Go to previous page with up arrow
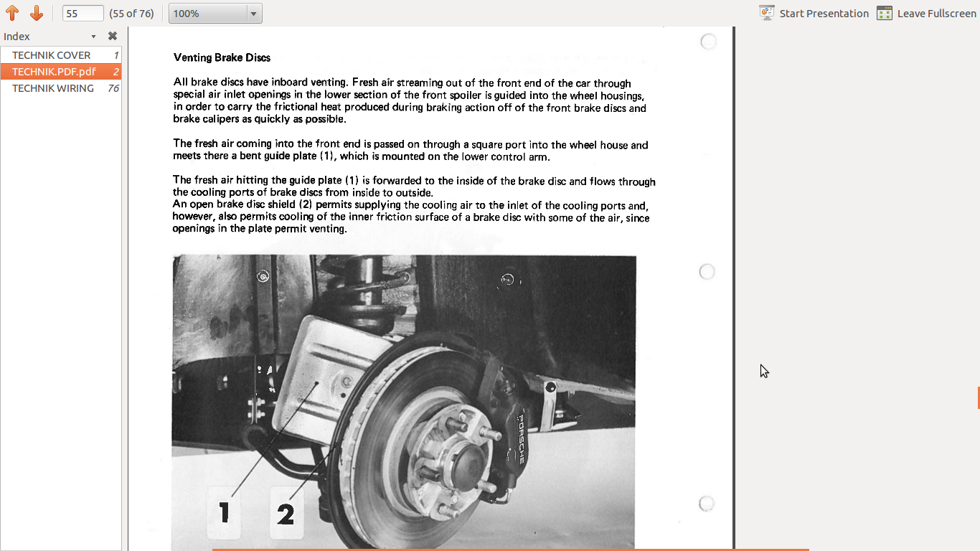Viewport: 980px width, 551px height. coord(12,13)
